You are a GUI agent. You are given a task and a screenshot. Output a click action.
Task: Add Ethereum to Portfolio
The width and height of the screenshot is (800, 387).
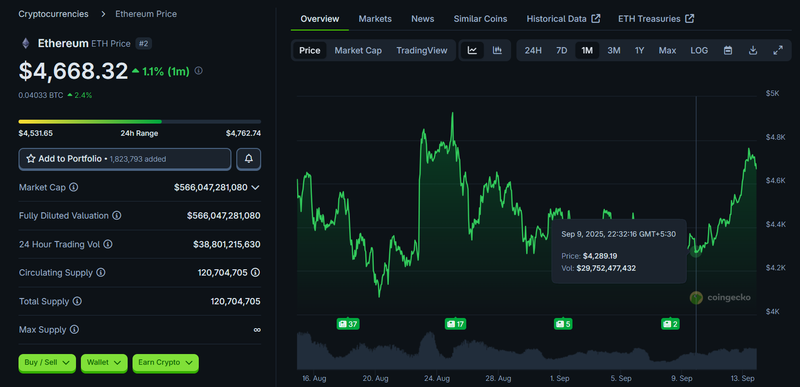tap(124, 159)
